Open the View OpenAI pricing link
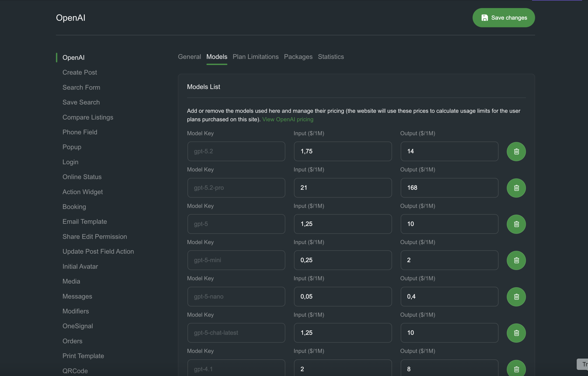This screenshot has height=376, width=588. tap(287, 119)
